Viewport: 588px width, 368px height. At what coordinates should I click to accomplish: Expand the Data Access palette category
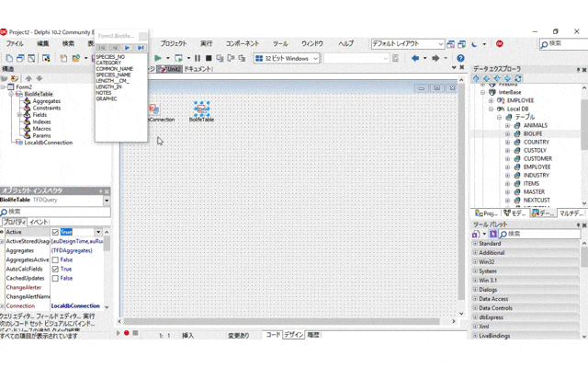pyautogui.click(x=475, y=299)
